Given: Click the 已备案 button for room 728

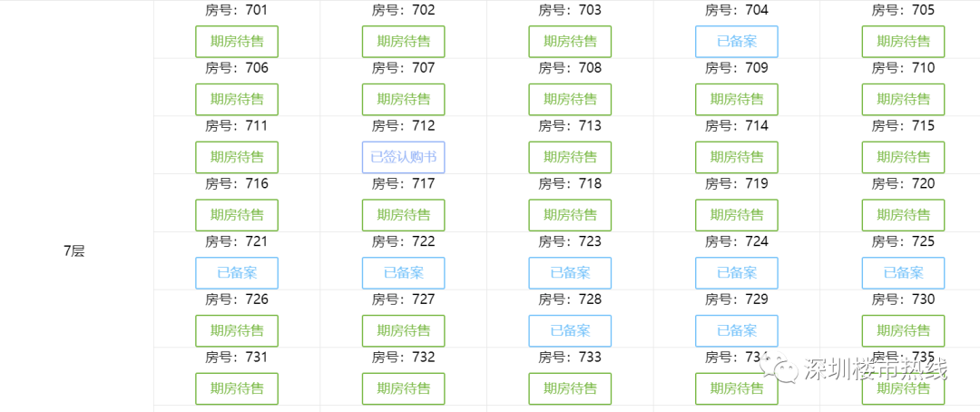Looking at the screenshot, I should pyautogui.click(x=570, y=331).
